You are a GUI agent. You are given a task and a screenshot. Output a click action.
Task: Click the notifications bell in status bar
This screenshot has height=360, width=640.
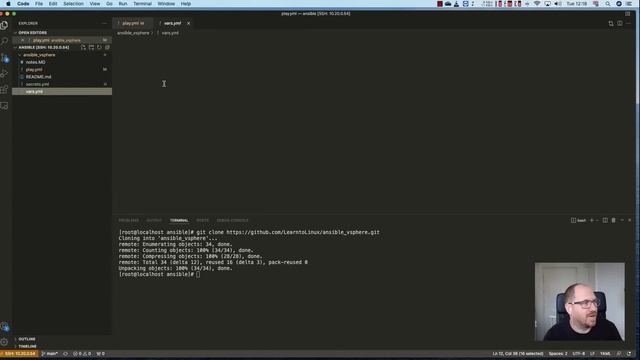(x=629, y=354)
